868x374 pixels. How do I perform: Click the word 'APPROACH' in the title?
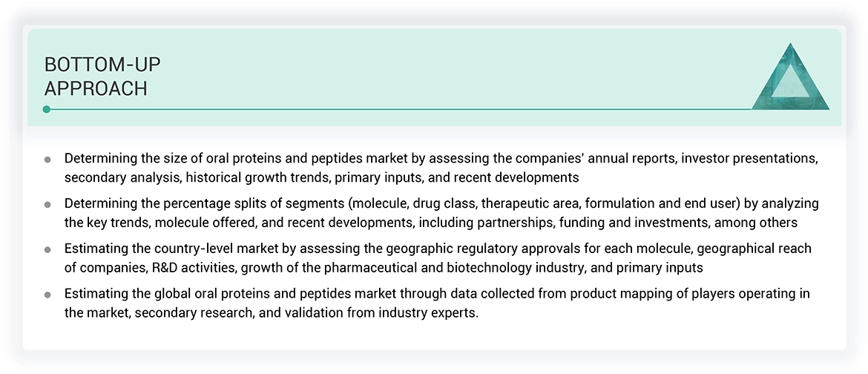[x=96, y=88]
